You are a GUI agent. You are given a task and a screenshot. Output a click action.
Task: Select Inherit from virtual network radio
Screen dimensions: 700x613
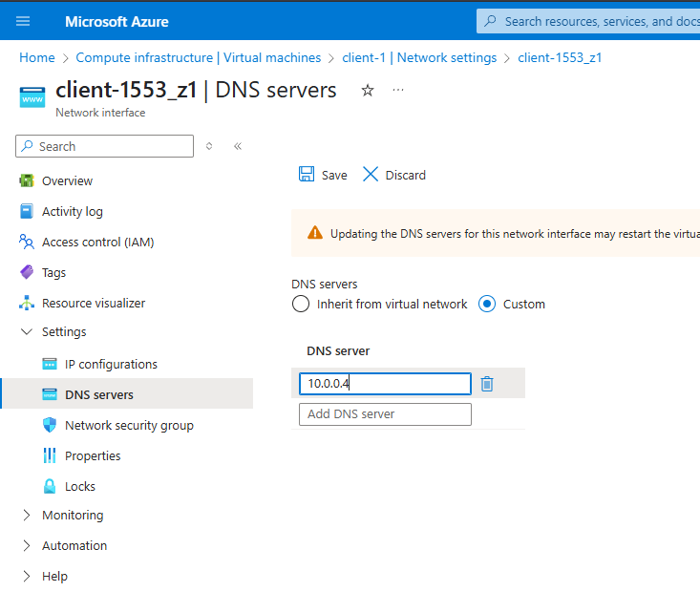[301, 304]
